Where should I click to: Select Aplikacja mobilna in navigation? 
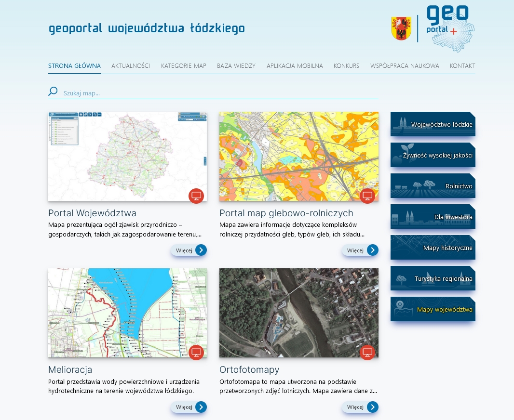point(295,66)
